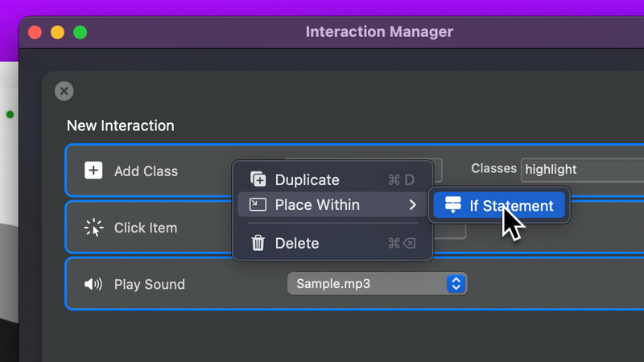This screenshot has width=644, height=362.
Task: Select the Play Sound action row label
Action: click(x=149, y=284)
